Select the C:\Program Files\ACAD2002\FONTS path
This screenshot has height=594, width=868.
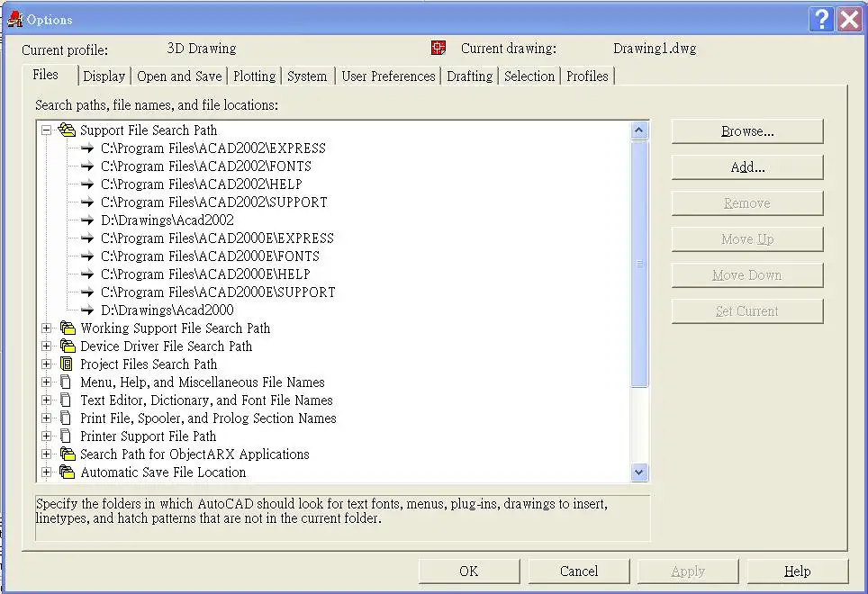[206, 166]
